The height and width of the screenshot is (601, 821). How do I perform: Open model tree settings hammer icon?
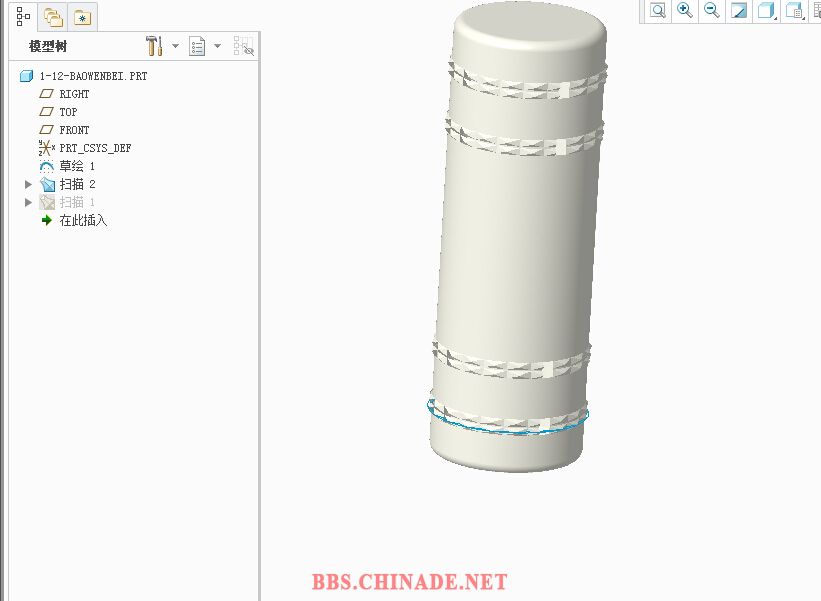pyautogui.click(x=154, y=46)
